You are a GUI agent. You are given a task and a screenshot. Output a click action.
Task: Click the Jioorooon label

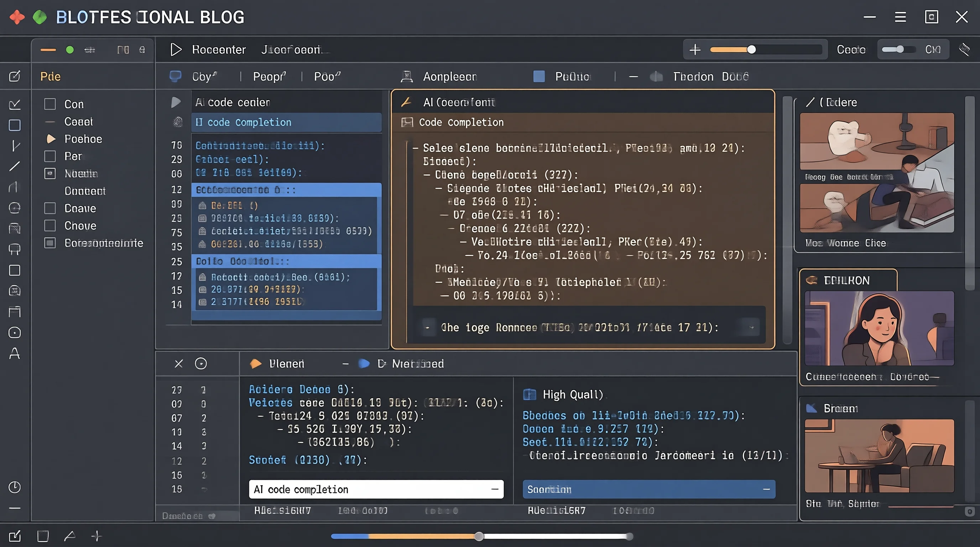[x=292, y=50]
